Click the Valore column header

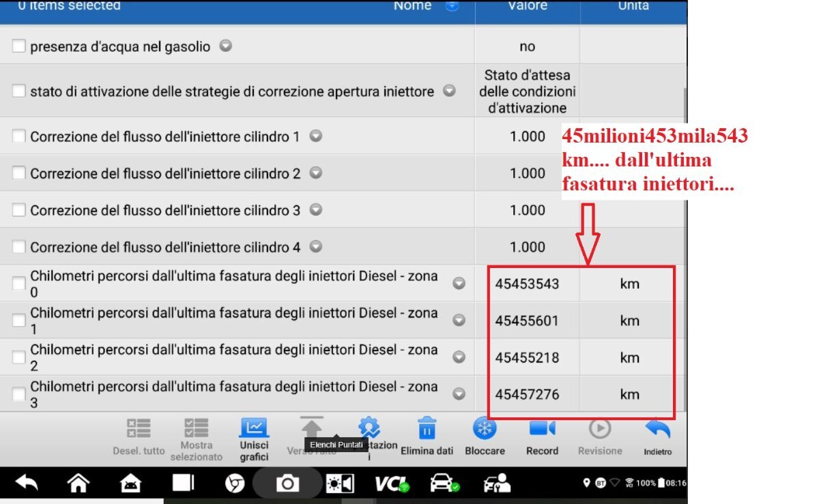point(527,6)
